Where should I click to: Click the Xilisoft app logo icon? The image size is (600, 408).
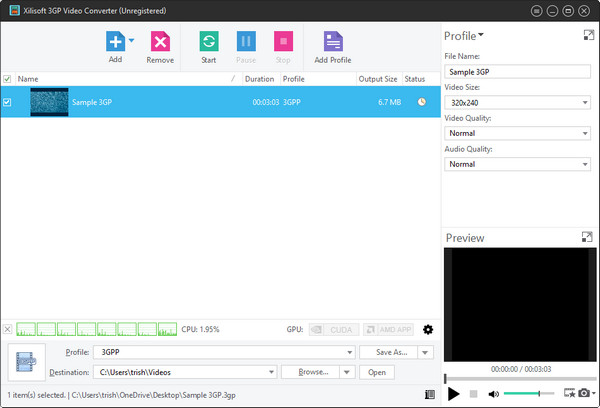pos(15,10)
